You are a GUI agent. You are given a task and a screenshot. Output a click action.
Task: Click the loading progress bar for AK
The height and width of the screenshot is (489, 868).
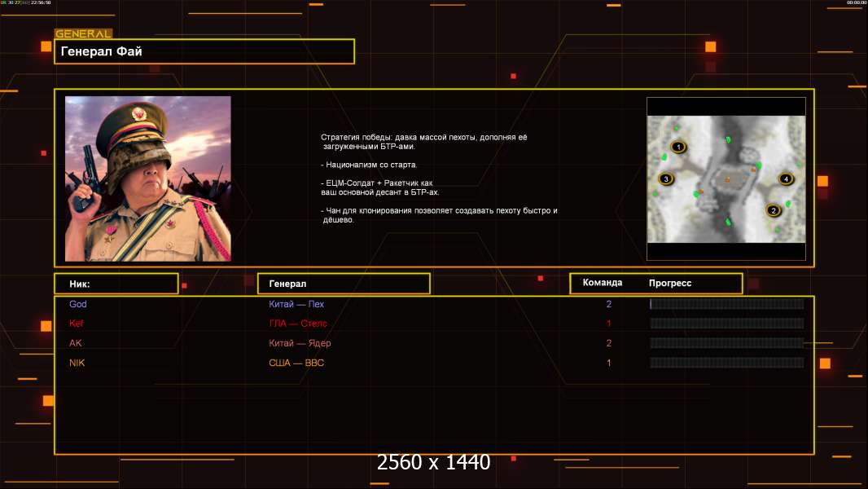[727, 343]
